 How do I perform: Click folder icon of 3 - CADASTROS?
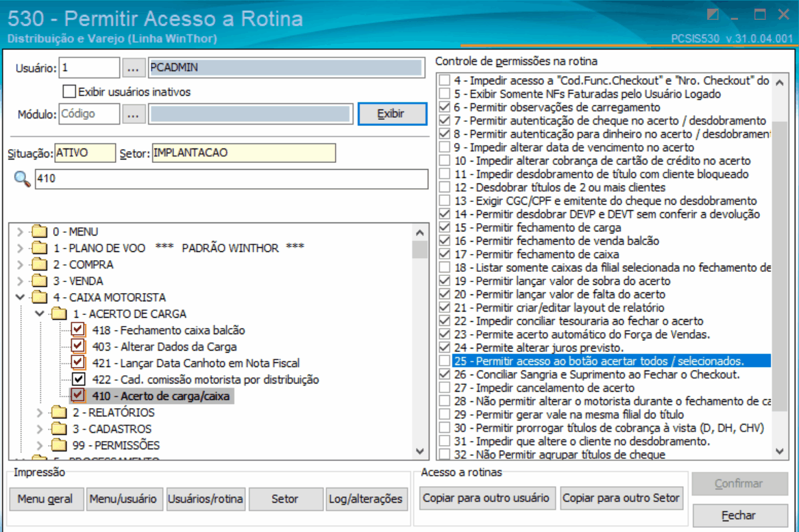point(59,429)
